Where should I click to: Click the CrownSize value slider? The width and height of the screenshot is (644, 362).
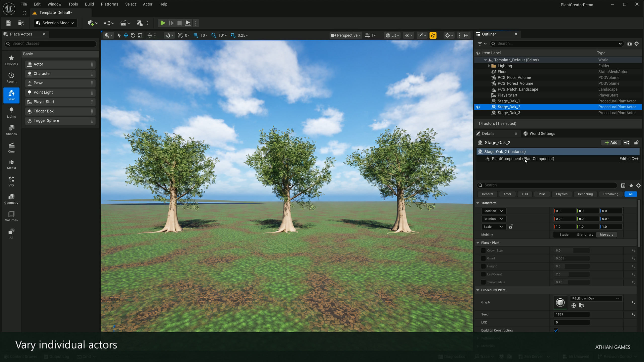pos(572,251)
